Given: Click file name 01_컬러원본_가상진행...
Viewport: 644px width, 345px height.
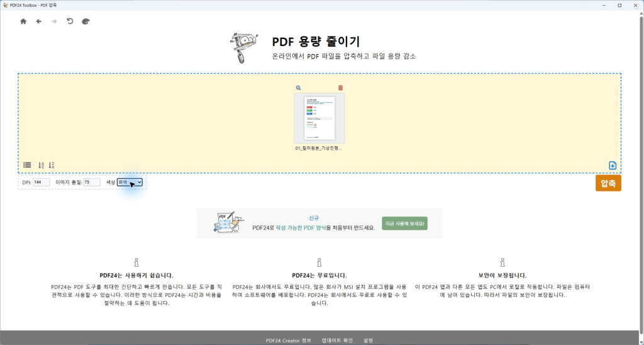Looking at the screenshot, I should (x=319, y=149).
